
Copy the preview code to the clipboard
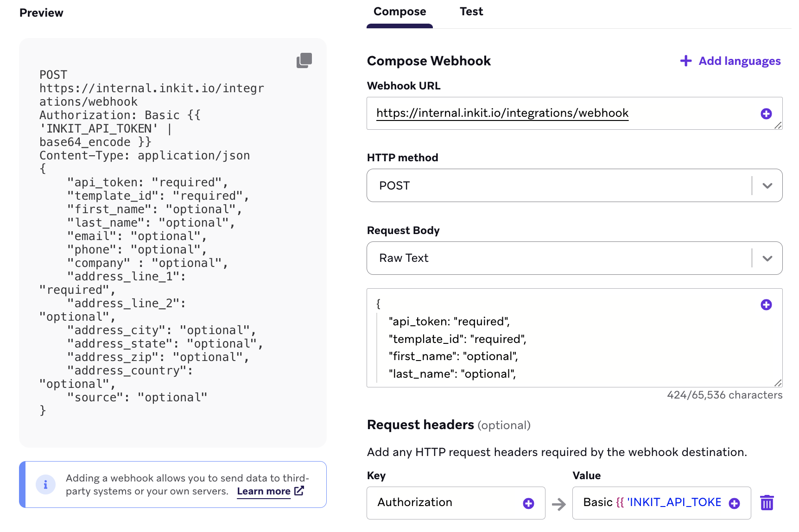pyautogui.click(x=304, y=60)
